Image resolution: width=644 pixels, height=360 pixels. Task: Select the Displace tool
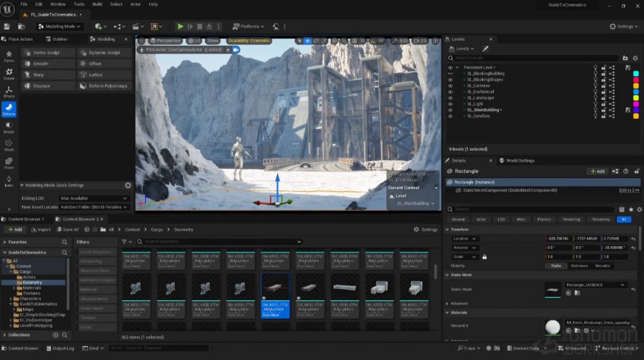coord(48,86)
